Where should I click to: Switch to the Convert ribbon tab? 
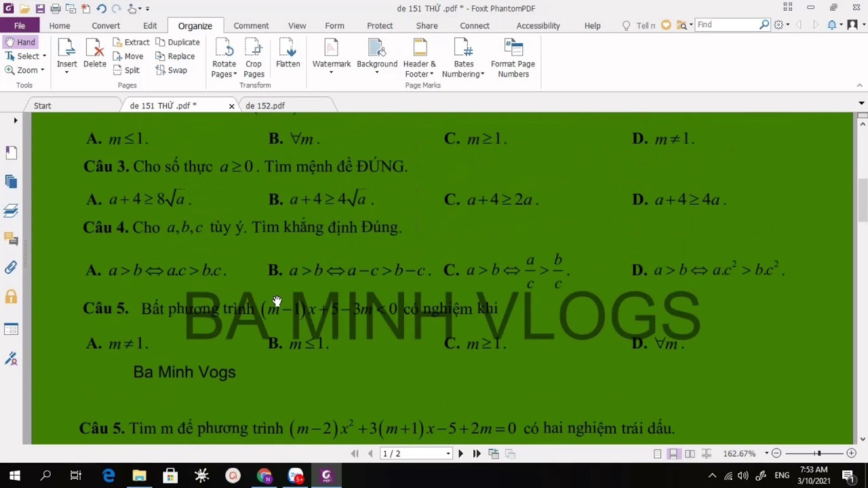(x=106, y=26)
